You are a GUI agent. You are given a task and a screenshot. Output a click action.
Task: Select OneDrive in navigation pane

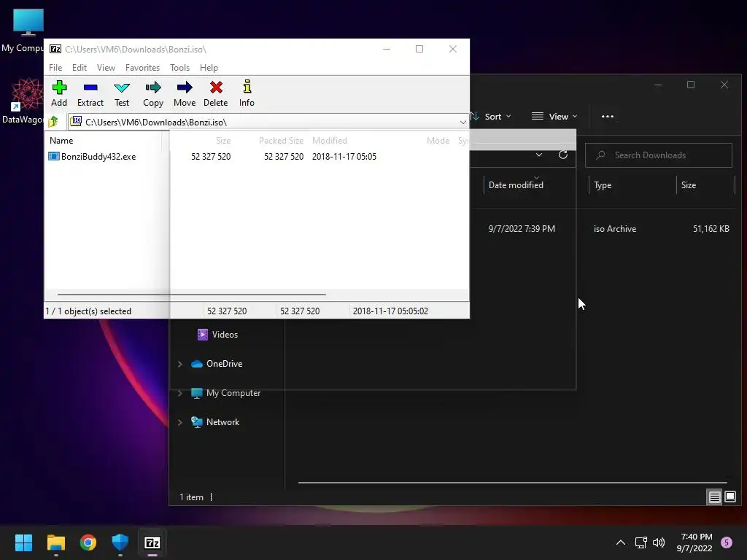pyautogui.click(x=217, y=364)
